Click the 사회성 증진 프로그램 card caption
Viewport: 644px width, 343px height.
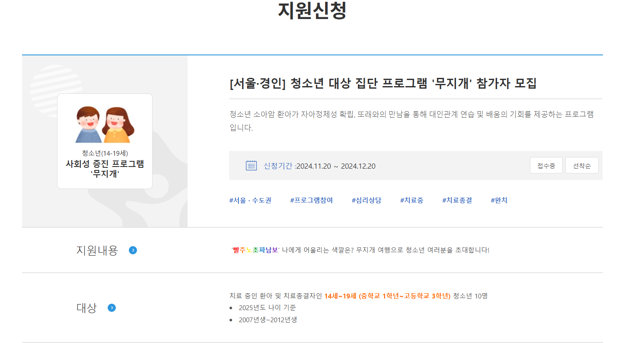pos(105,164)
